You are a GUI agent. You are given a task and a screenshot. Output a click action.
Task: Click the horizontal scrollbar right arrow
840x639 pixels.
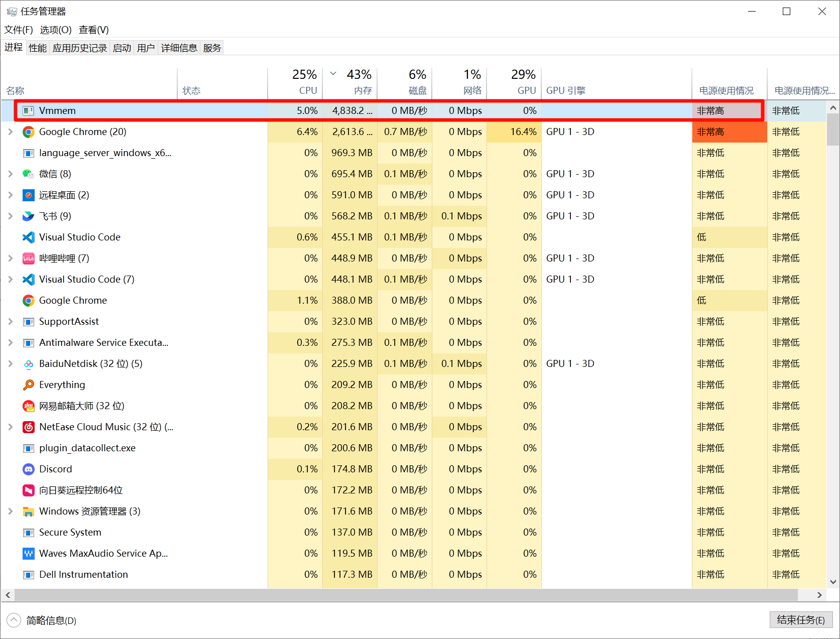819,595
